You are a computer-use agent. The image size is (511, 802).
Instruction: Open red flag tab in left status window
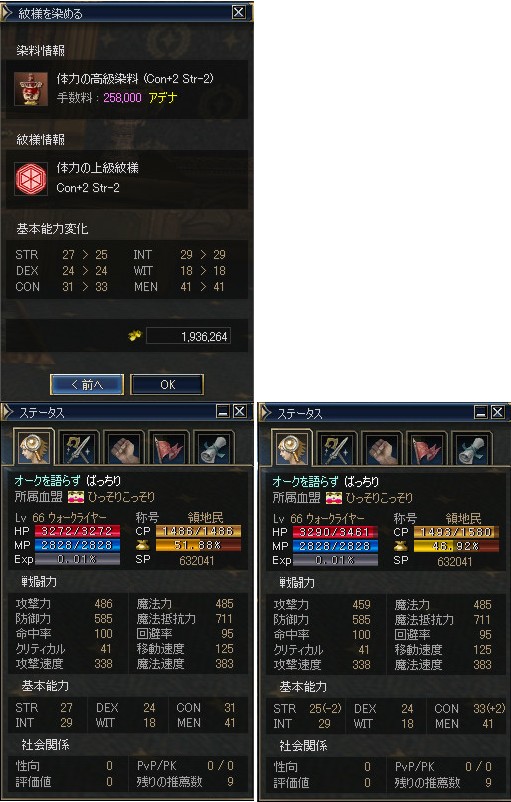169,449
